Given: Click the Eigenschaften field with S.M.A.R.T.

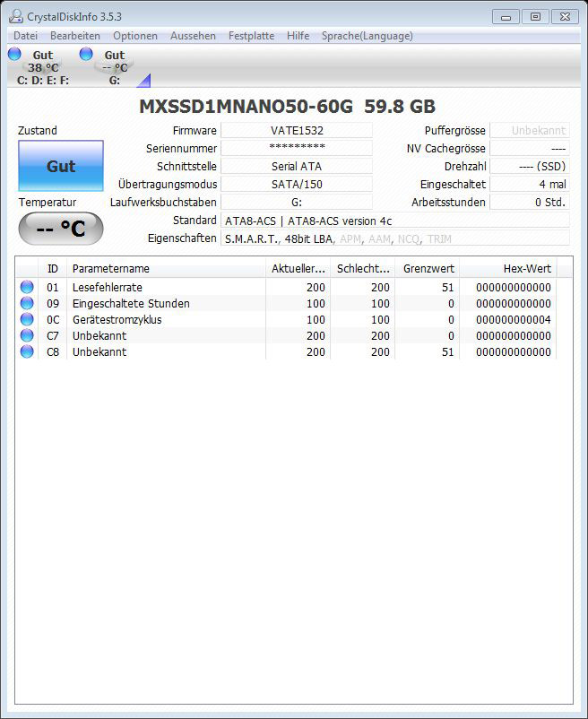Looking at the screenshot, I should pos(395,238).
